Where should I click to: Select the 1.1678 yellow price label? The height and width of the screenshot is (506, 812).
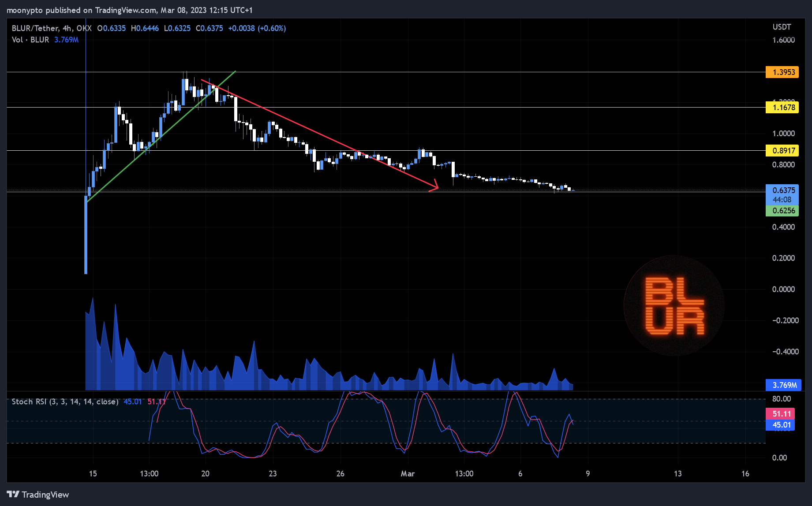click(782, 107)
